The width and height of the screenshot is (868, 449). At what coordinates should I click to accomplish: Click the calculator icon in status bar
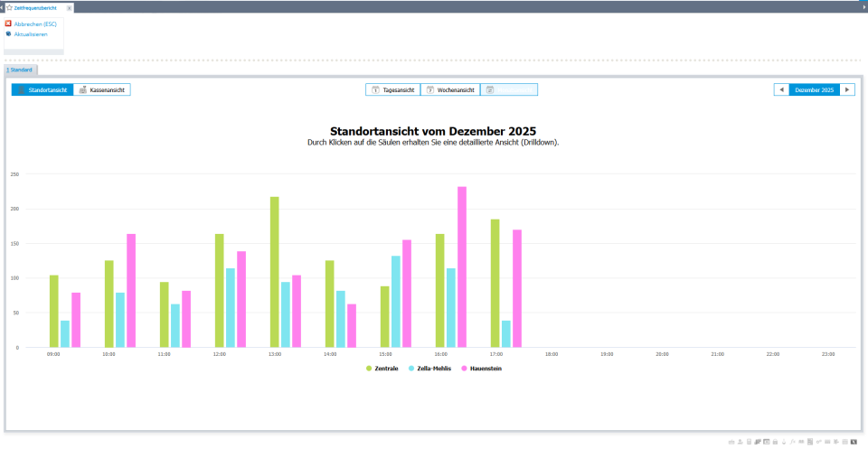coord(750,442)
